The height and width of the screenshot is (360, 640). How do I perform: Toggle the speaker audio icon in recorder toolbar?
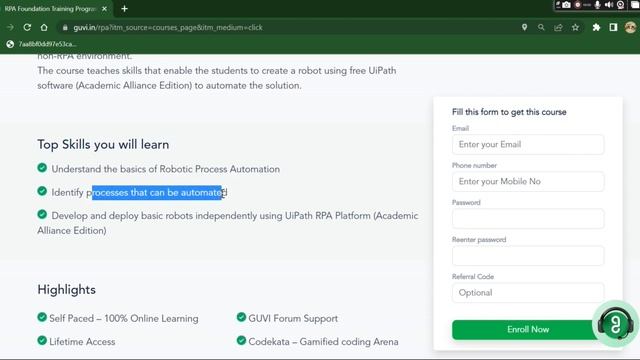pos(609,5)
